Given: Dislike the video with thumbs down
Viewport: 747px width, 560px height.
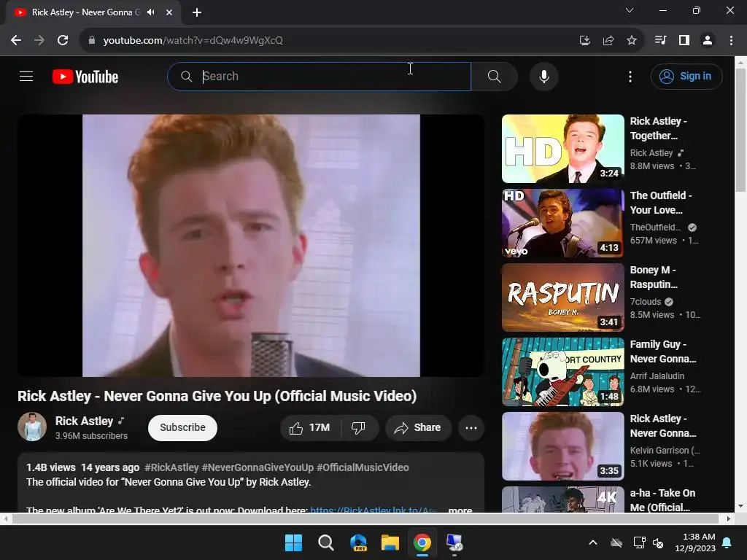Looking at the screenshot, I should [359, 427].
